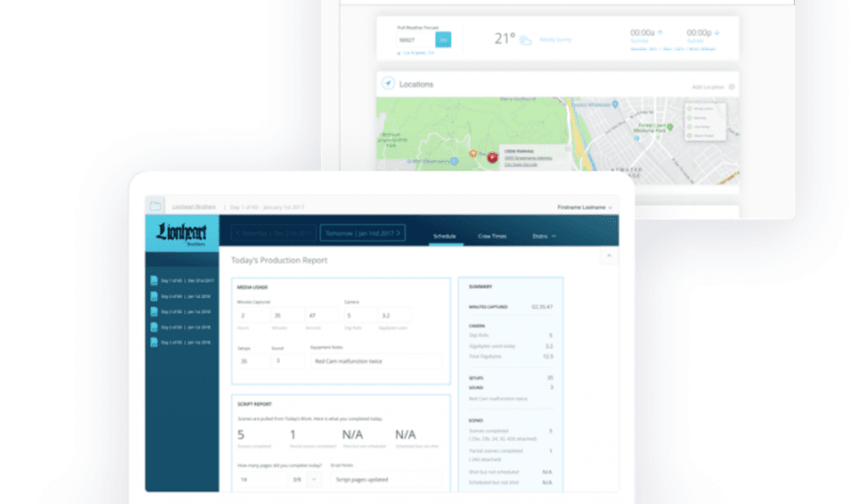The height and width of the screenshot is (504, 865).
Task: Open the Firstname Lastname user dropdown
Action: pyautogui.click(x=585, y=207)
